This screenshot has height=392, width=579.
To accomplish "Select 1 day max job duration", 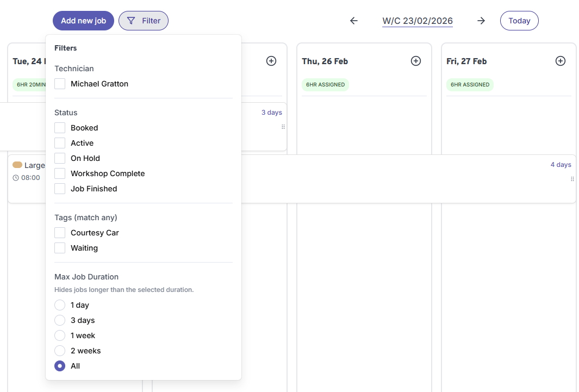I will click(x=60, y=305).
